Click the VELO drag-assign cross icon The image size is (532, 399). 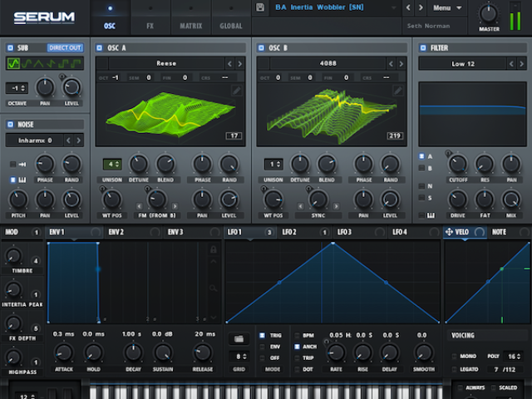click(449, 232)
